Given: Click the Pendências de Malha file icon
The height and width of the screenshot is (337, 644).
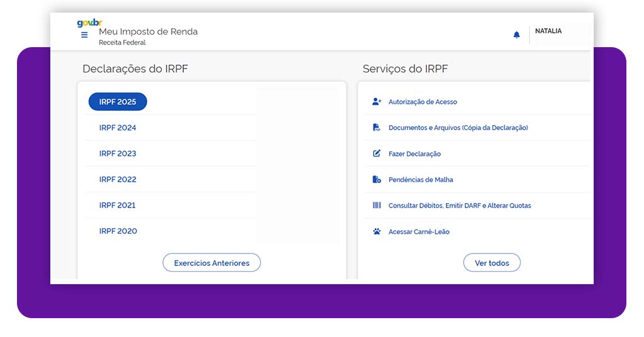Looking at the screenshot, I should pos(377,179).
